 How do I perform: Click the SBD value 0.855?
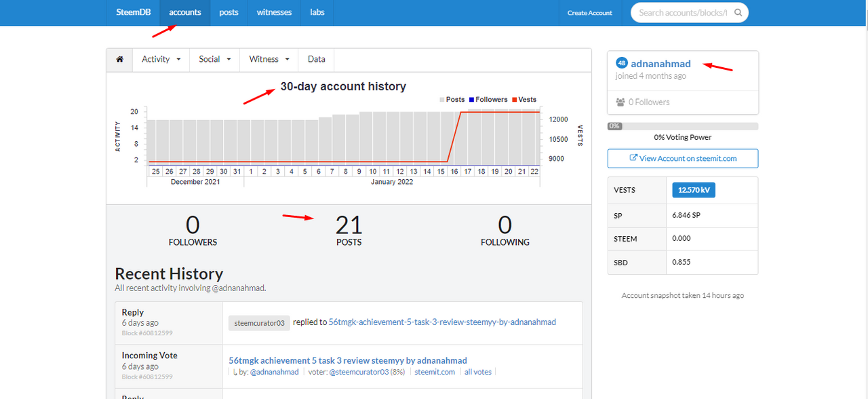[682, 262]
